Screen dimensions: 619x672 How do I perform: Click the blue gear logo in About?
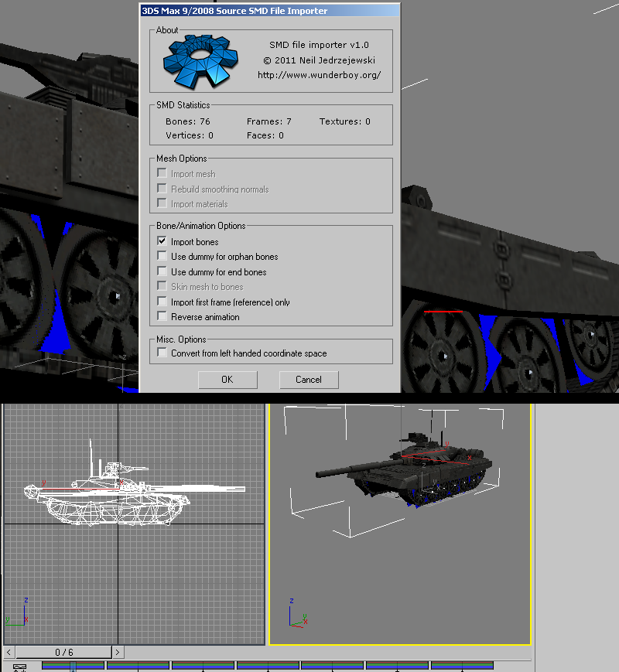click(201, 61)
